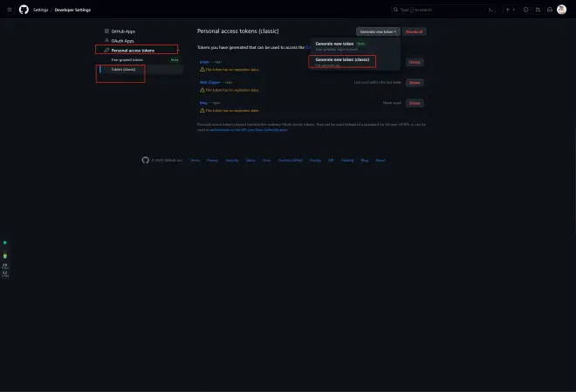This screenshot has width=576, height=392.
Task: Select Generate new token (classic) option
Action: (343, 59)
